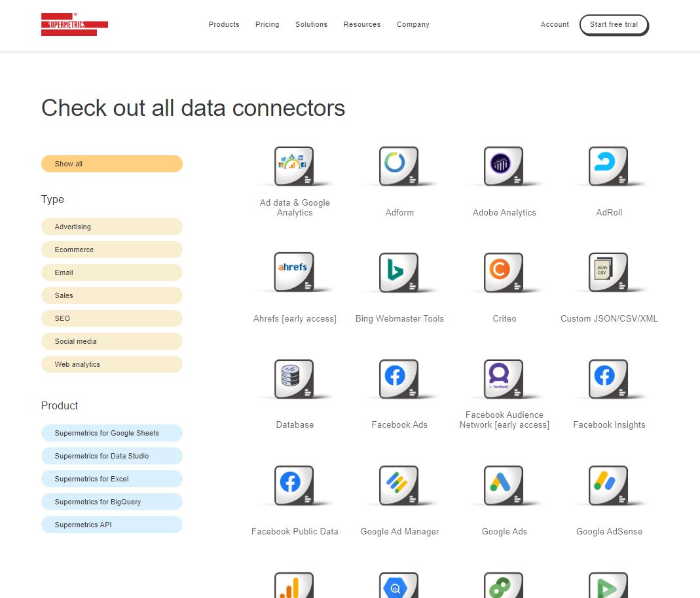Open the Facebook Public Data icon
The height and width of the screenshot is (598, 700).
tap(294, 485)
